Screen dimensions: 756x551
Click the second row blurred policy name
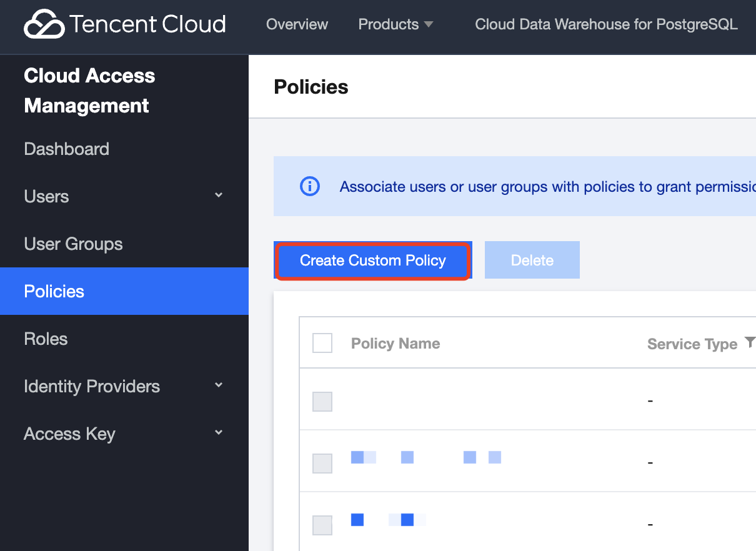tap(425, 457)
